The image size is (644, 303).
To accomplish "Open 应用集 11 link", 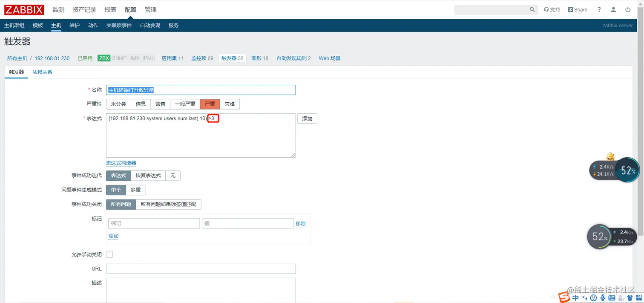I will point(172,58).
